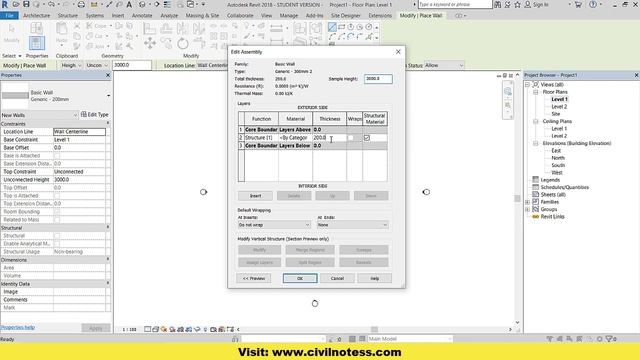Image resolution: width=640 pixels, height=360 pixels.
Task: Click the select filter icon in status bar
Action: point(611,339)
